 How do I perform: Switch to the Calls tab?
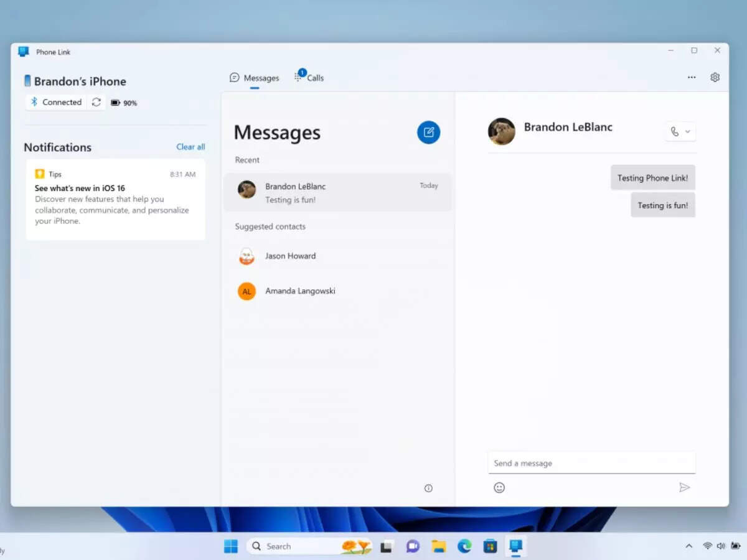pos(309,77)
